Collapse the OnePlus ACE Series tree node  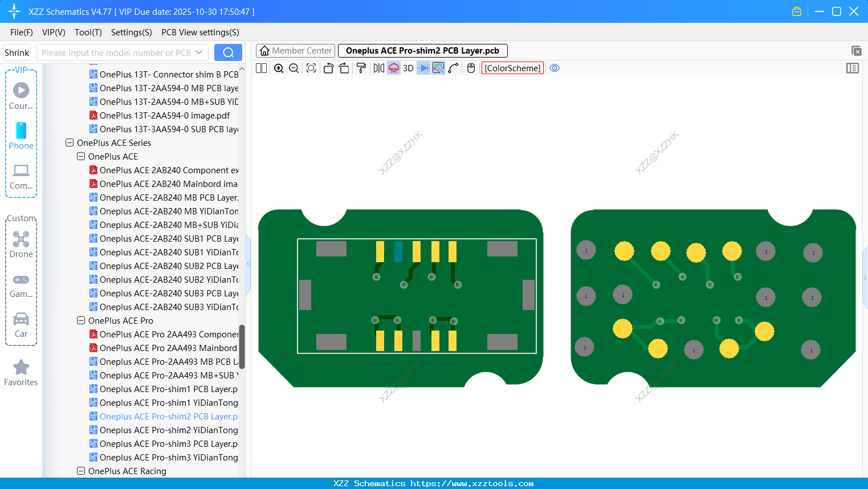point(69,142)
